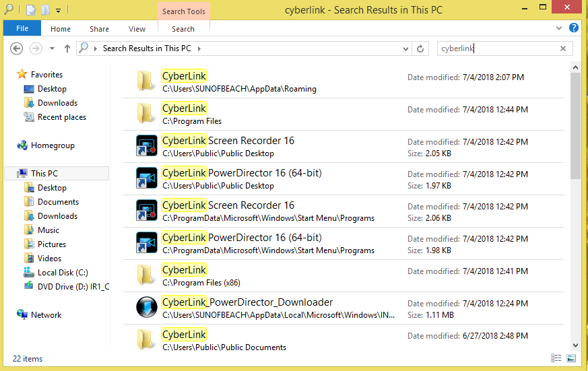Click the vertical scrollbar thumb
588x371 pixels.
click(576, 126)
